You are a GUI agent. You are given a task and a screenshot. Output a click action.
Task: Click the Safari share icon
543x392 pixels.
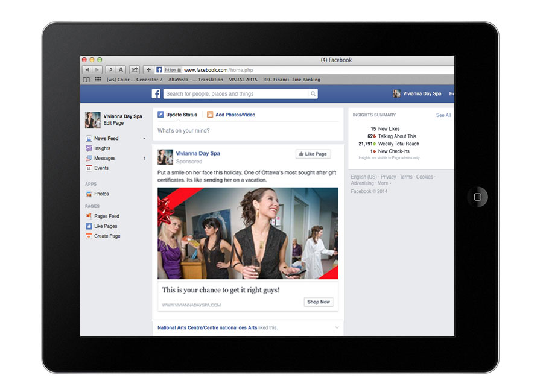tap(135, 70)
